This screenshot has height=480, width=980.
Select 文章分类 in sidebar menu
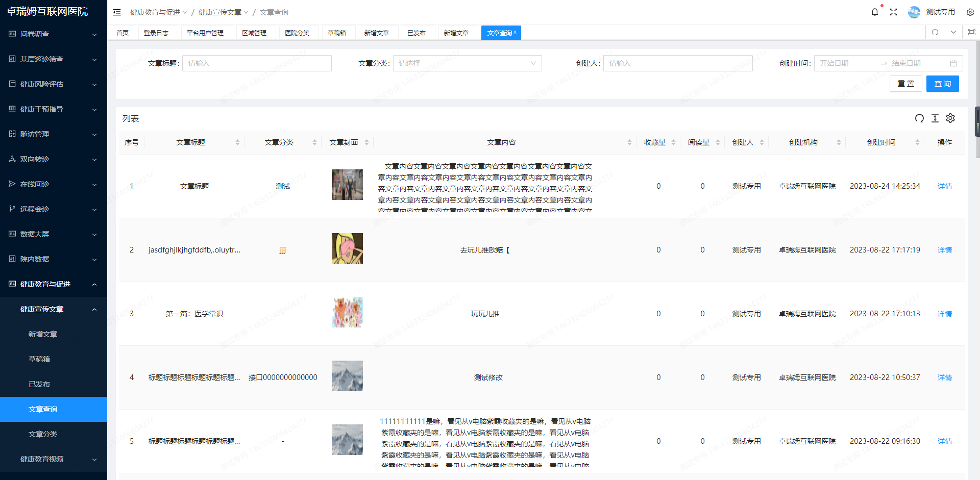click(43, 434)
